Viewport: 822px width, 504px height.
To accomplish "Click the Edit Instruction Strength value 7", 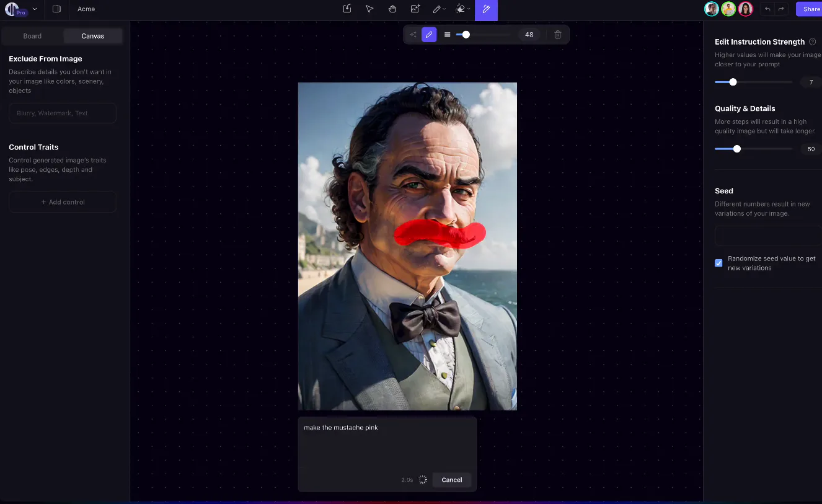I will pos(811,82).
